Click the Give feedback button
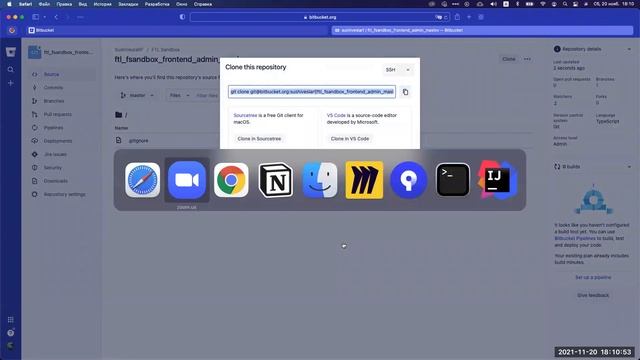This screenshot has height=360, width=640. [x=593, y=295]
